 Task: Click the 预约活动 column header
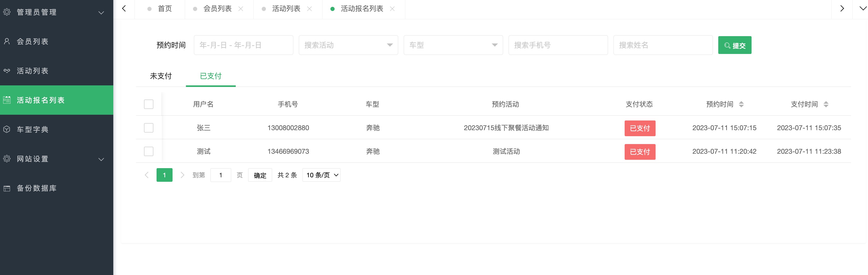(x=505, y=104)
